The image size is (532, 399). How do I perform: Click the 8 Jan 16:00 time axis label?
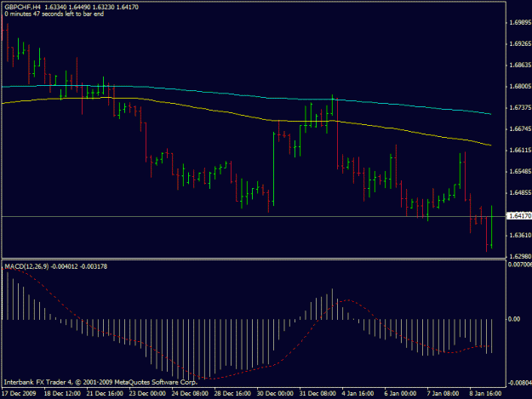pyautogui.click(x=486, y=394)
